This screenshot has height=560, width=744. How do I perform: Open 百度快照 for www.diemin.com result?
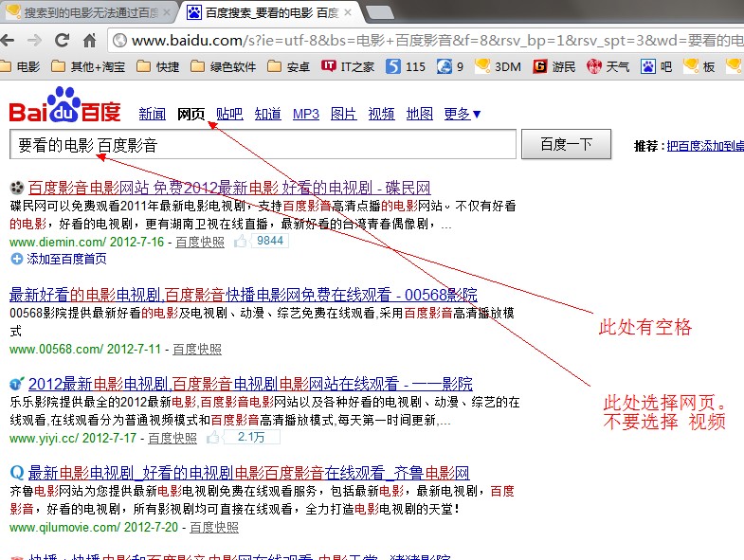coord(200,242)
